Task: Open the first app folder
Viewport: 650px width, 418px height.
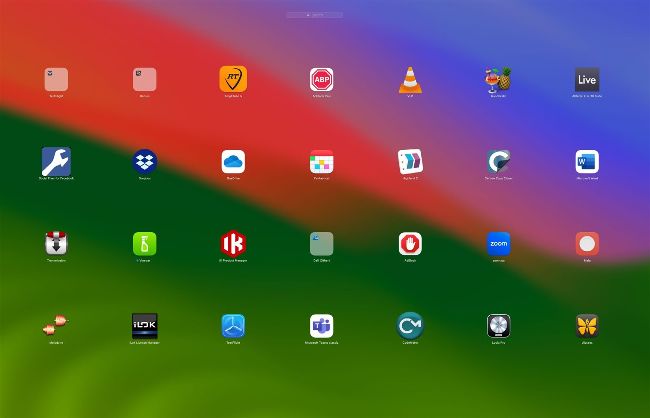Action: 56,80
